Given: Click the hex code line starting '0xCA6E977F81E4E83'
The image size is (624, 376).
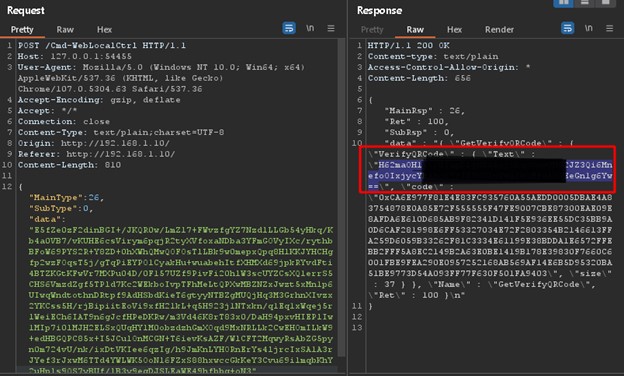Looking at the screenshot, I should (x=490, y=197).
